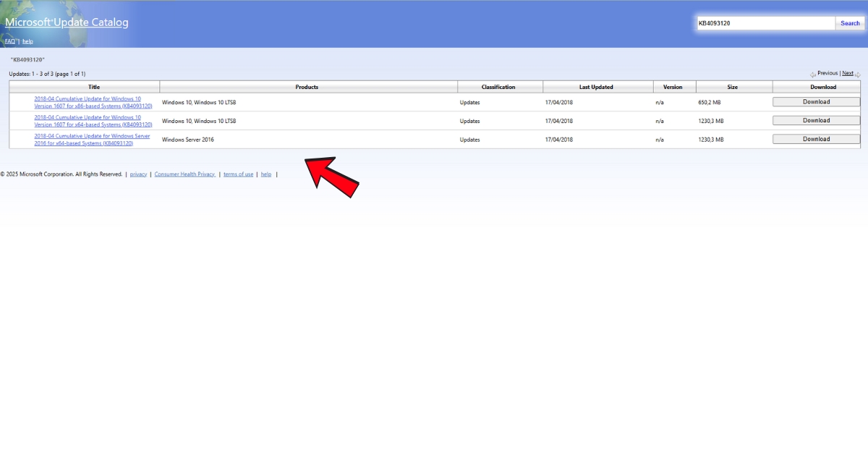This screenshot has height=456, width=868.
Task: Open the Microsoft Update Catalog home link
Action: click(67, 22)
